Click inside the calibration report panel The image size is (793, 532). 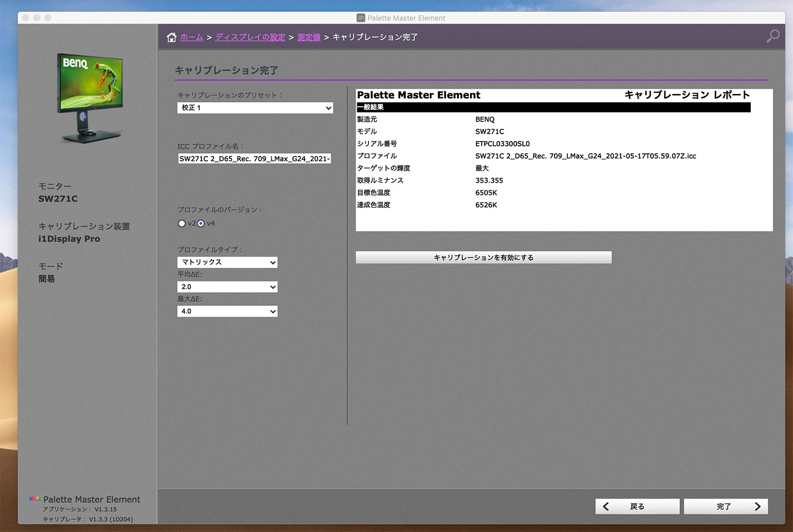[564, 160]
